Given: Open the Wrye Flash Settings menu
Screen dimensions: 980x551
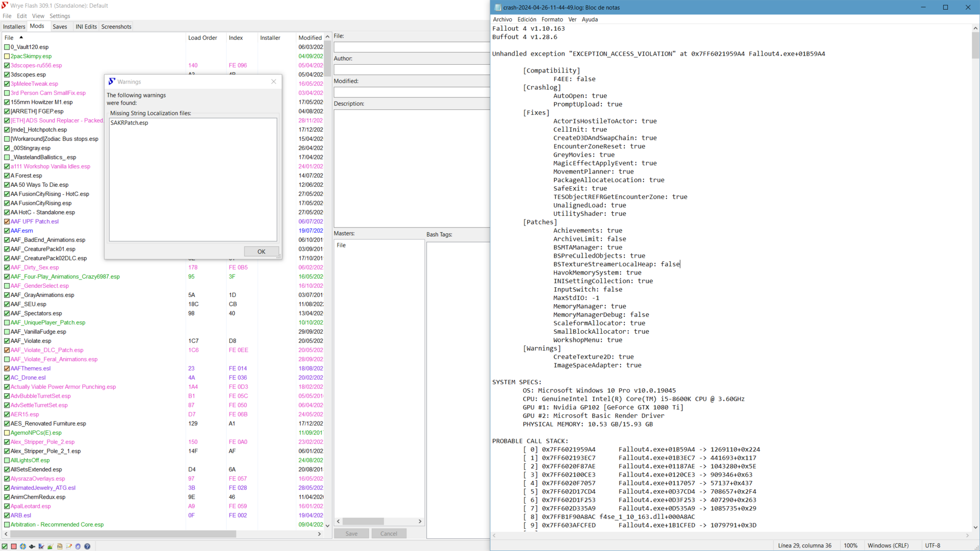Looking at the screenshot, I should point(60,16).
